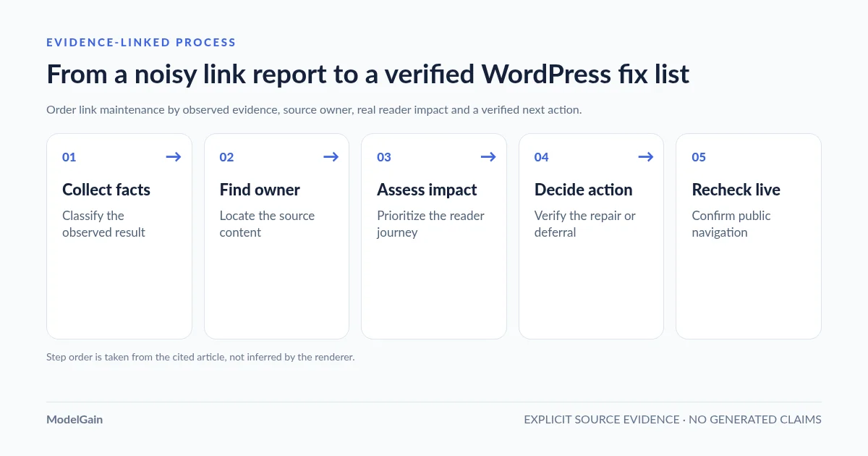Click step number 05
This screenshot has height=456, width=868.
699,157
